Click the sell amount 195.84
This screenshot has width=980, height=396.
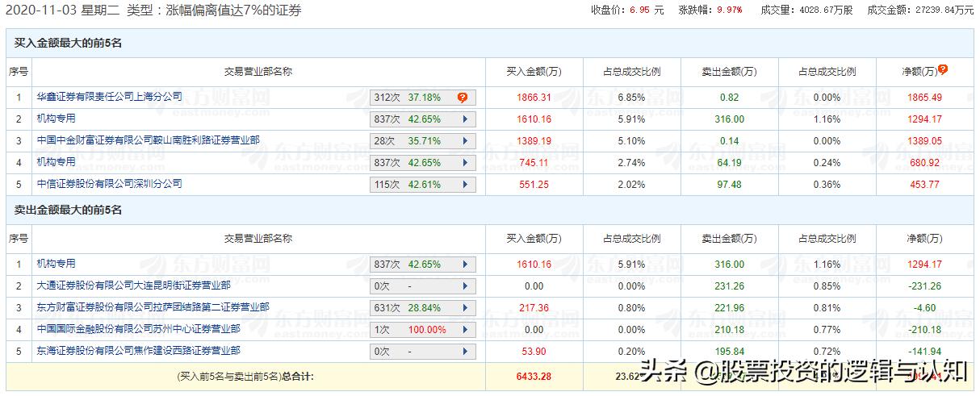point(729,352)
